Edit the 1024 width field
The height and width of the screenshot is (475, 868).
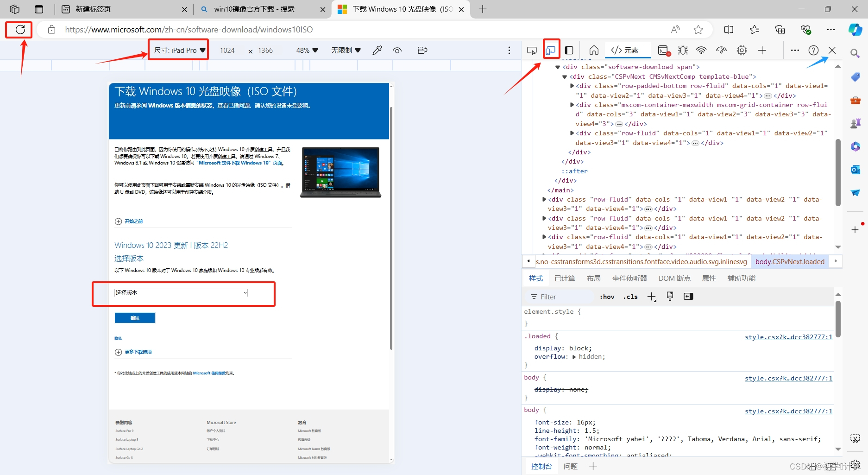[x=227, y=50]
